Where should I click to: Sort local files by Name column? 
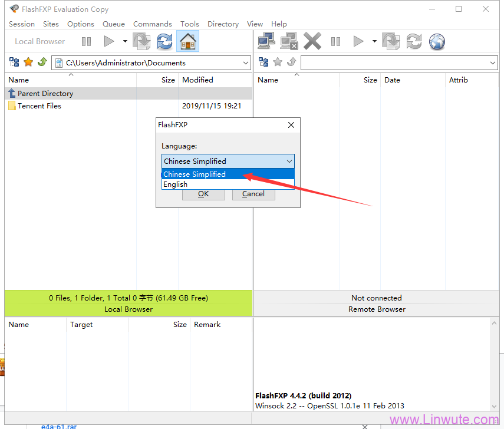click(71, 80)
